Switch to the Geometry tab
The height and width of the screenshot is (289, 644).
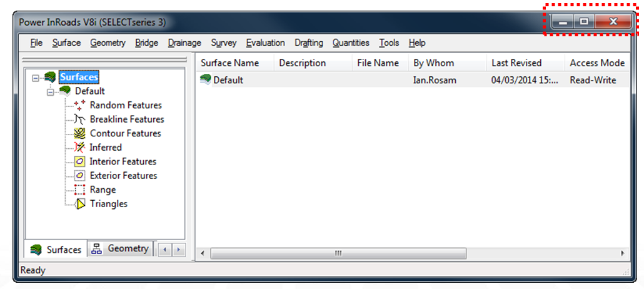[x=120, y=249]
